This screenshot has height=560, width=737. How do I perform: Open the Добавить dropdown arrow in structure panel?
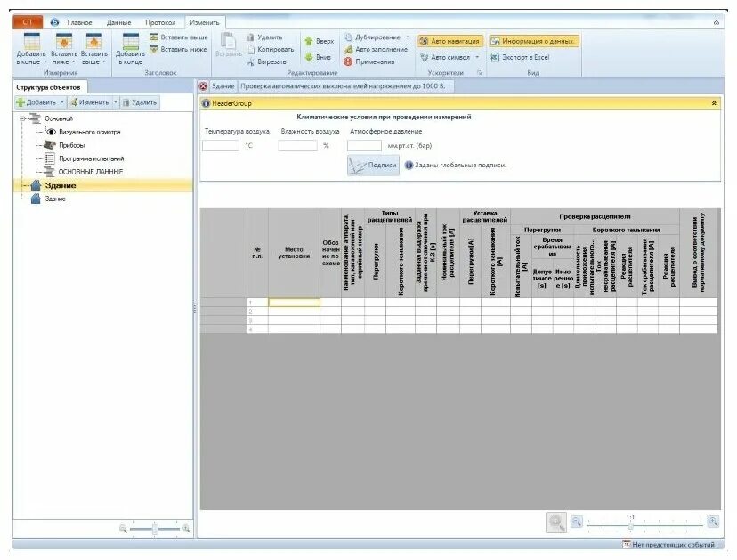point(61,102)
